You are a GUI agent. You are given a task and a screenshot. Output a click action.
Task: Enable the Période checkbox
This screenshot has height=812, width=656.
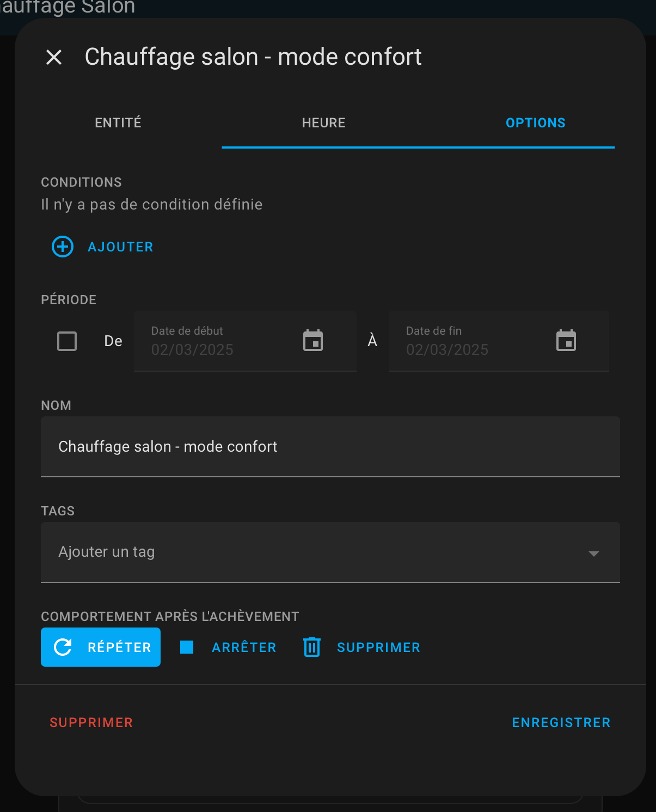(x=67, y=341)
